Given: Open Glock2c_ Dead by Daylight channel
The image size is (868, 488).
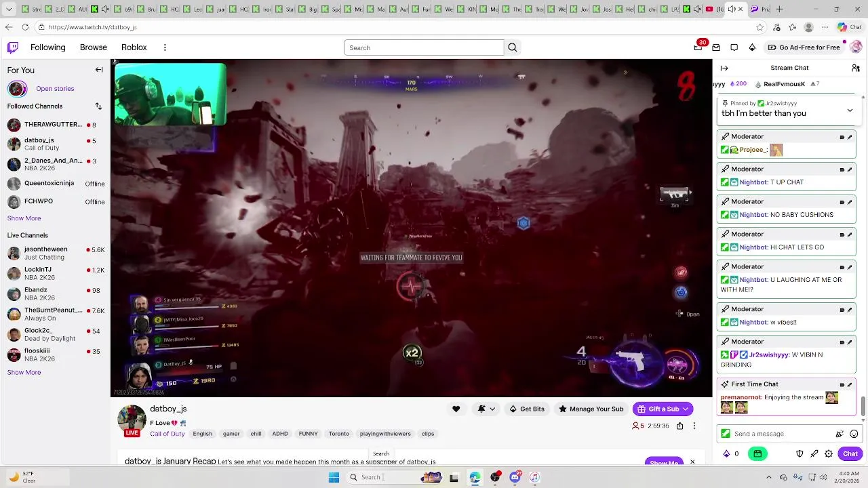Looking at the screenshot, I should (56, 335).
